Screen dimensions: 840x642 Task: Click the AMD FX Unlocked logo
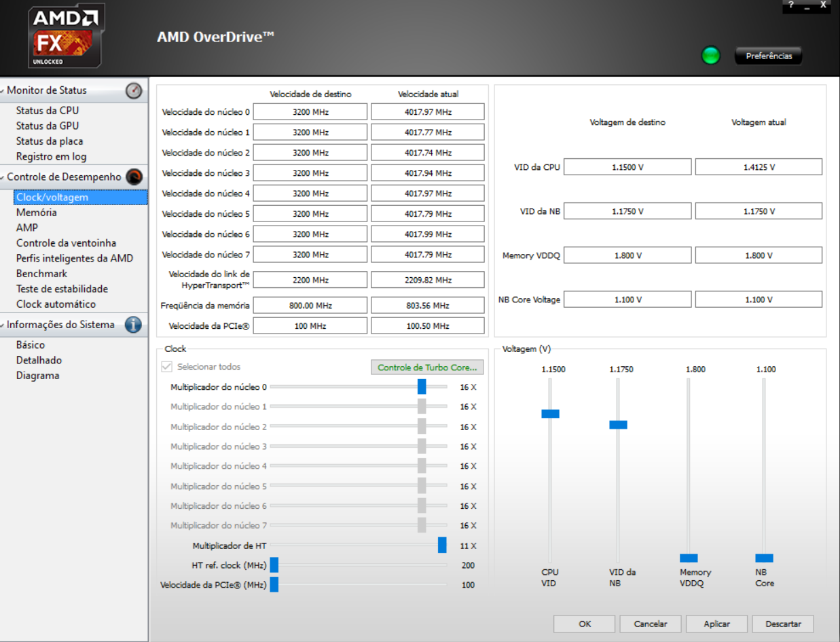[x=67, y=37]
